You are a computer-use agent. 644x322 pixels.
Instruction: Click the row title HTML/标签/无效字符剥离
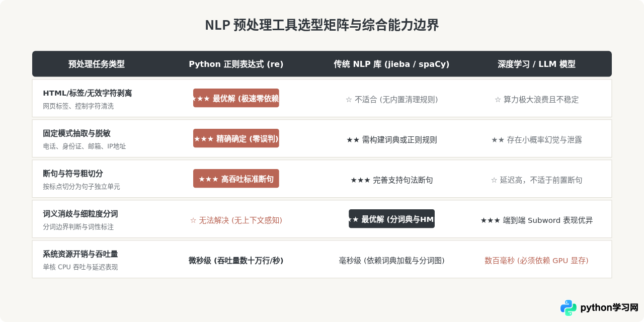click(x=88, y=93)
